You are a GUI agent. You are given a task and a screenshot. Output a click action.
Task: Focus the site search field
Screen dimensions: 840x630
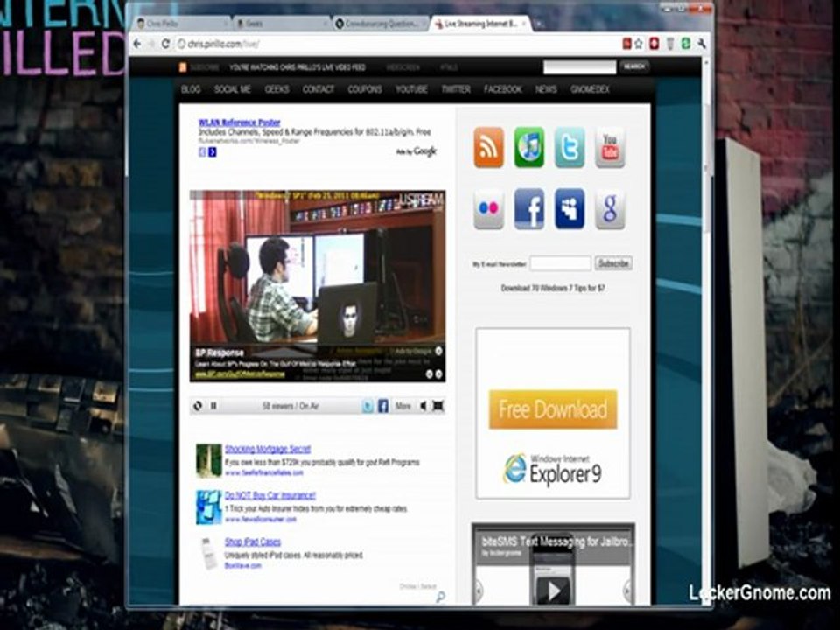click(579, 67)
